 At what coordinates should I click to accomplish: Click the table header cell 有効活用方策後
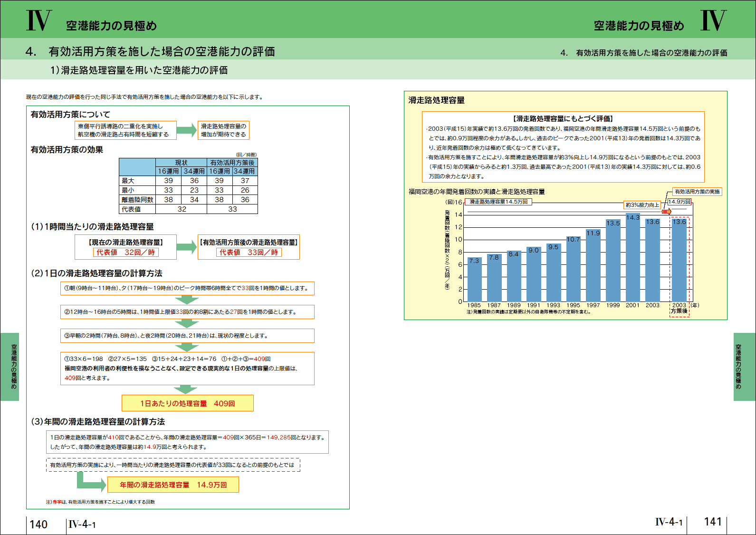[232, 163]
